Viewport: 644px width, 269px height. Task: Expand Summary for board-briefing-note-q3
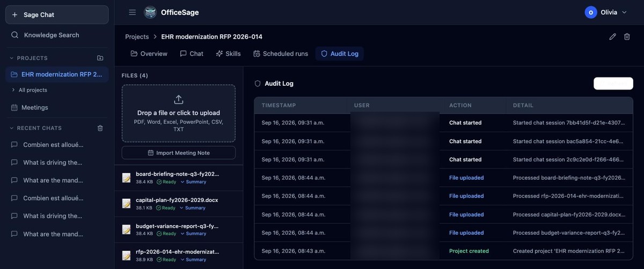click(193, 182)
